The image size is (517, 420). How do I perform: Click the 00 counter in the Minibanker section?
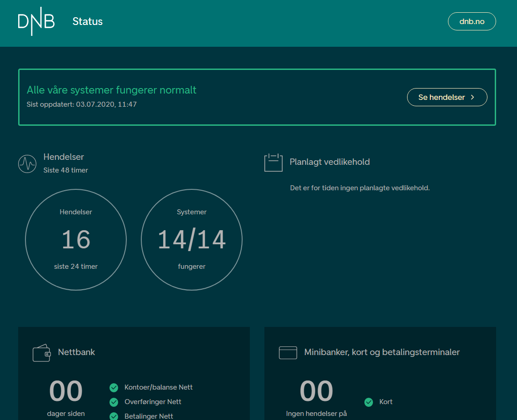point(316,391)
